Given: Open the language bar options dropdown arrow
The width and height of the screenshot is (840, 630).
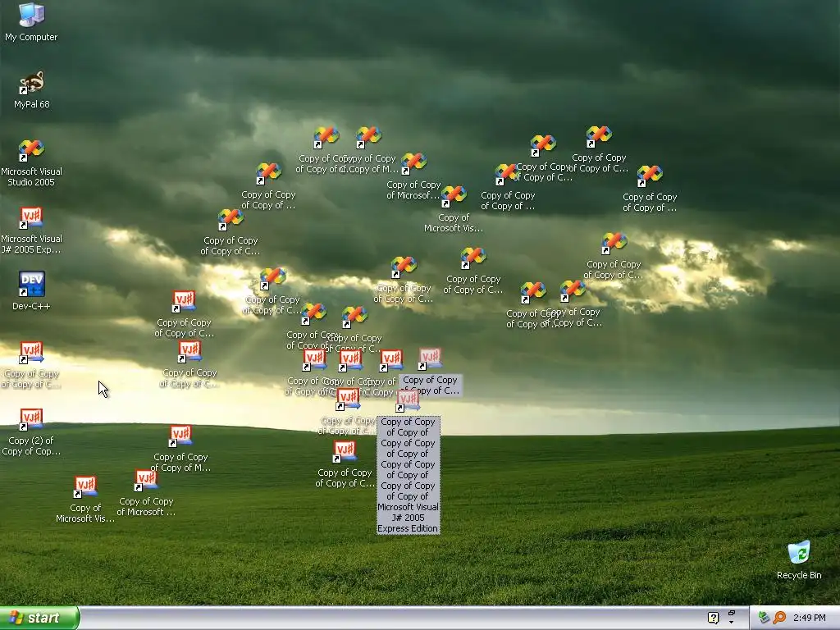Looking at the screenshot, I should point(731,623).
